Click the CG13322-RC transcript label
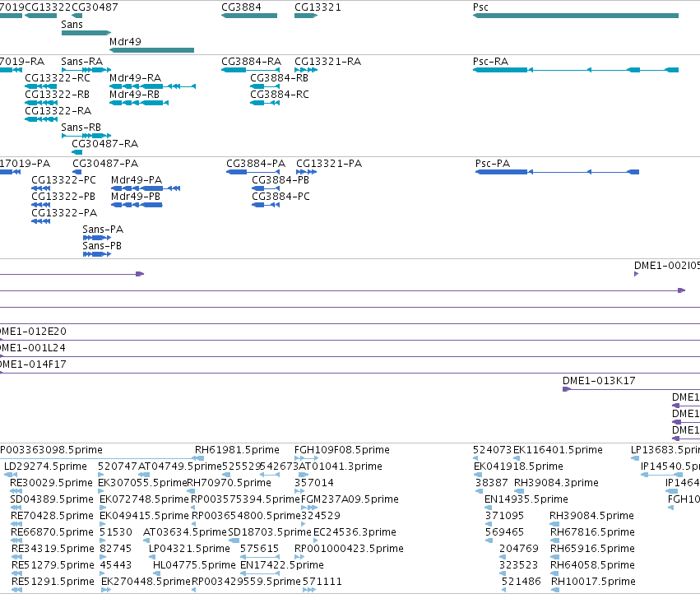 point(58,77)
